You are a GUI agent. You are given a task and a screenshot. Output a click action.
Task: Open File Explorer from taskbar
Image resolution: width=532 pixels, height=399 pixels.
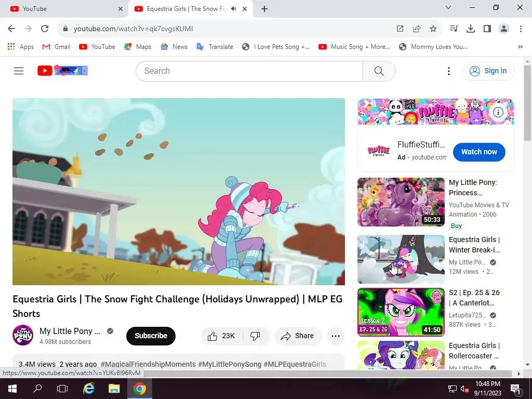point(114,389)
